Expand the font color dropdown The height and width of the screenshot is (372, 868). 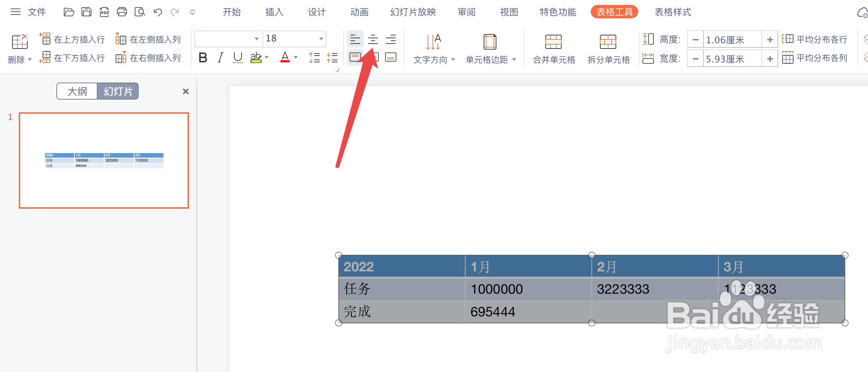pyautogui.click(x=296, y=57)
